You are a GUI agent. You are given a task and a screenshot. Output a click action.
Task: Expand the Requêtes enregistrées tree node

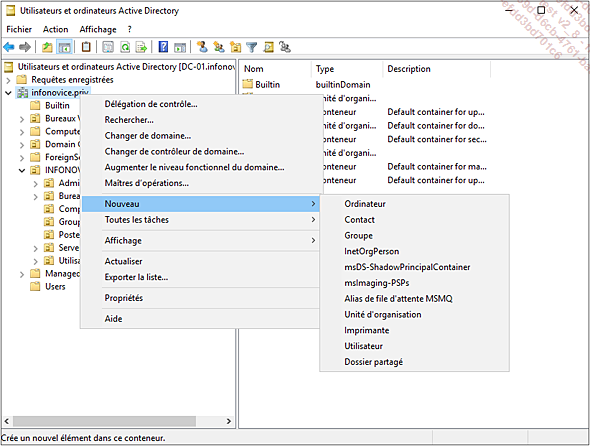pyautogui.click(x=8, y=80)
